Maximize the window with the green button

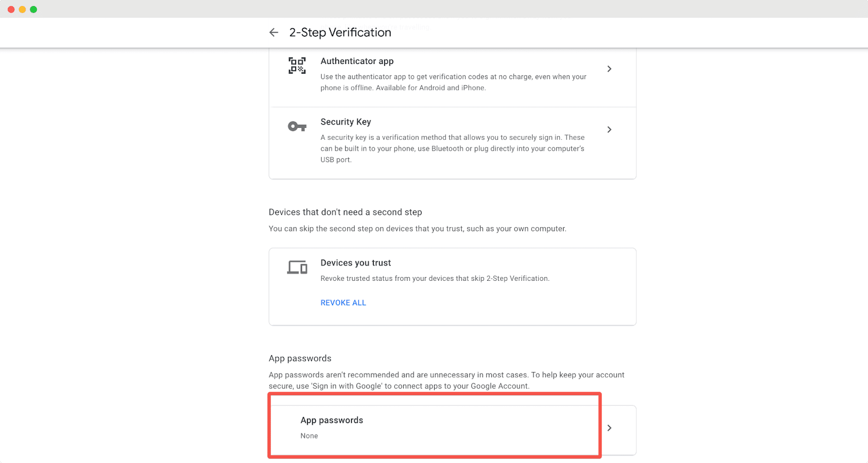[x=34, y=9]
